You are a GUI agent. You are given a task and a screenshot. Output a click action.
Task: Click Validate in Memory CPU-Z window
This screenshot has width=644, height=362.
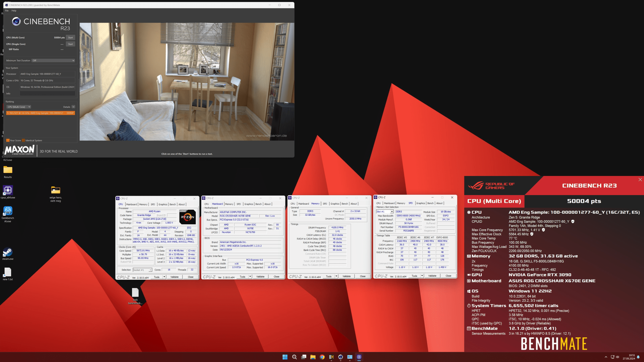coord(347,276)
